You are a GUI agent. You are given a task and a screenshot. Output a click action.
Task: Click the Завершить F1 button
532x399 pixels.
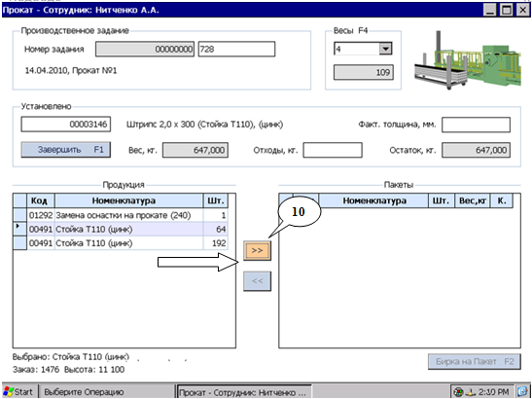[66, 150]
